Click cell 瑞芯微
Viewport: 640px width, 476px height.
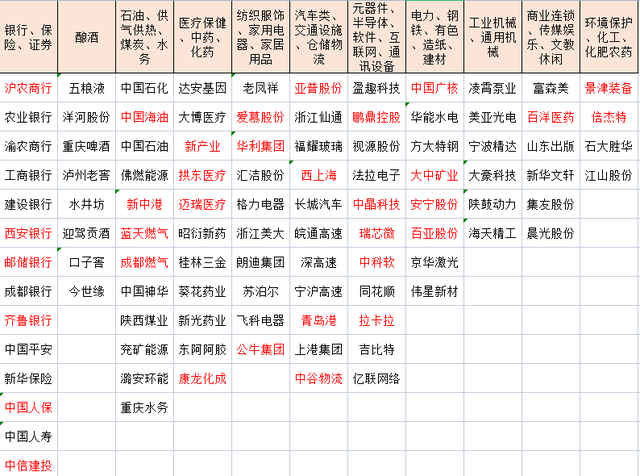376,233
